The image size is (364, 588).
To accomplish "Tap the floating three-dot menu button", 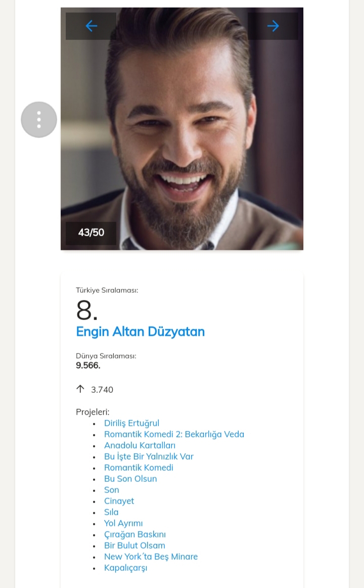I will (39, 120).
